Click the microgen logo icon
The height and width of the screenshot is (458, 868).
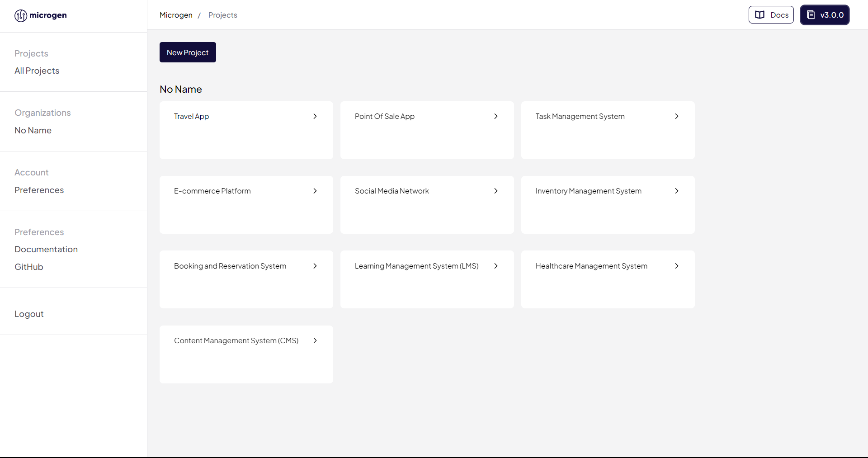pyautogui.click(x=21, y=16)
